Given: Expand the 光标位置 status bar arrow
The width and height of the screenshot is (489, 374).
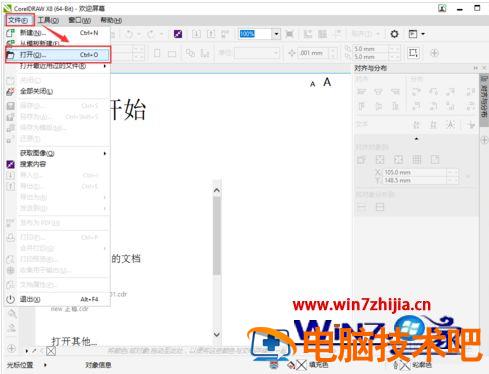Looking at the screenshot, I should 45,365.
